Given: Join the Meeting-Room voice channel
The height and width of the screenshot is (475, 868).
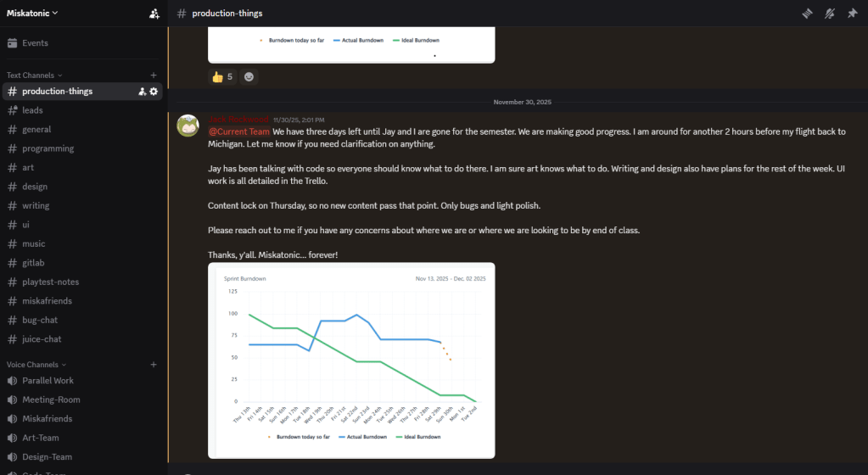Looking at the screenshot, I should click(51, 400).
